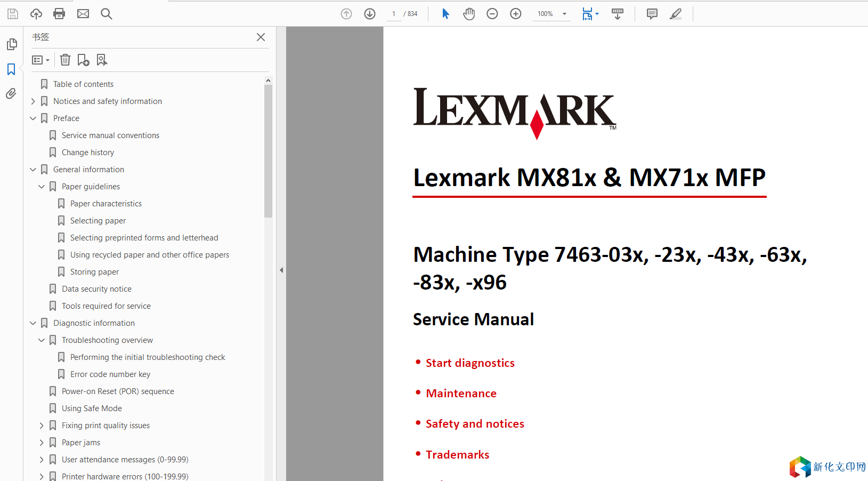Collapse the Paper guidelines bookmark
868x481 pixels.
click(x=42, y=187)
